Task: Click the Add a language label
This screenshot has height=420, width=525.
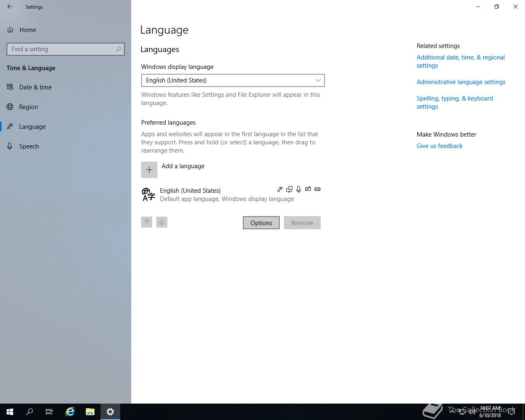Action: pos(183,166)
